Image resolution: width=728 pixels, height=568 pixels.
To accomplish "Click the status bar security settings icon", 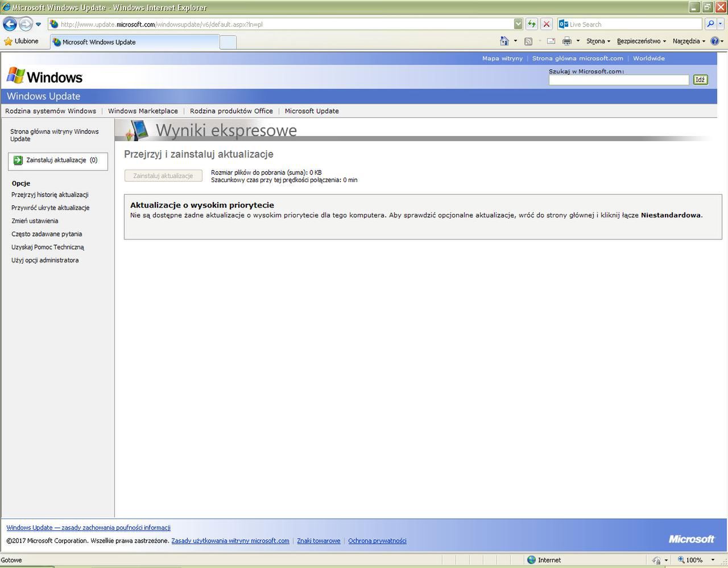I will [656, 560].
